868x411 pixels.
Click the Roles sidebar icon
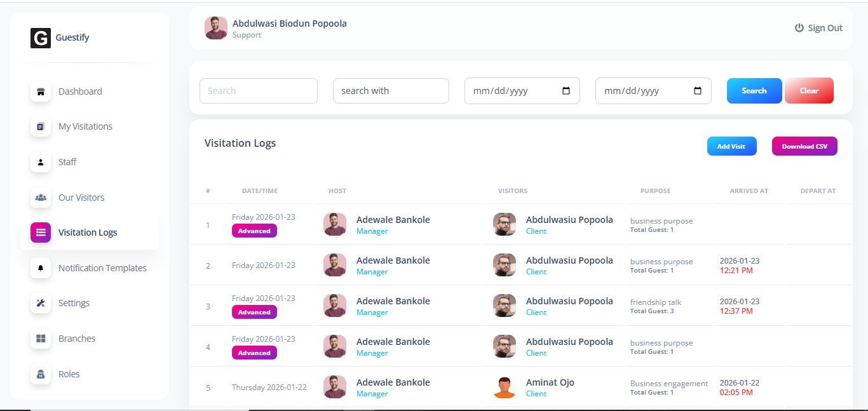tap(41, 374)
